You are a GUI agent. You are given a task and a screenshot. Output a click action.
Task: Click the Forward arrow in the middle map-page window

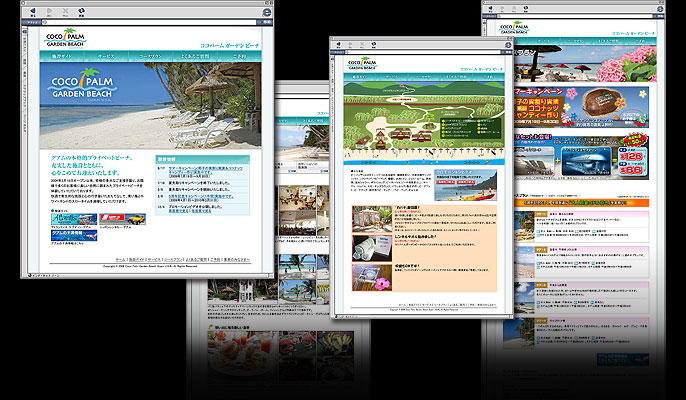[x=350, y=45]
